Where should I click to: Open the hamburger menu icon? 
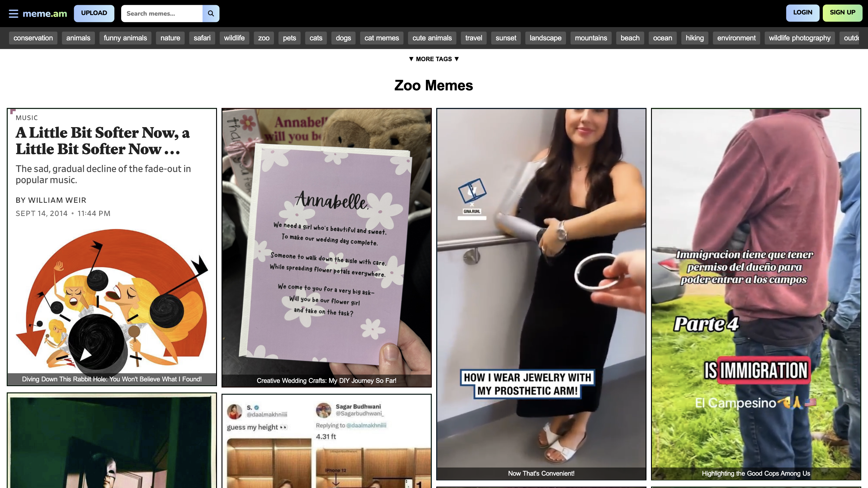[14, 14]
